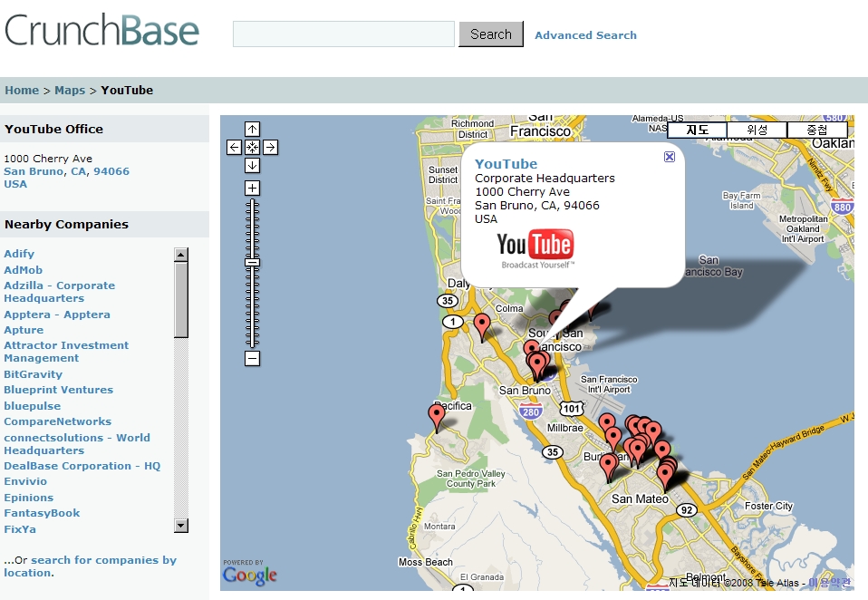
Task: Open the Epinions company link
Action: 29,498
